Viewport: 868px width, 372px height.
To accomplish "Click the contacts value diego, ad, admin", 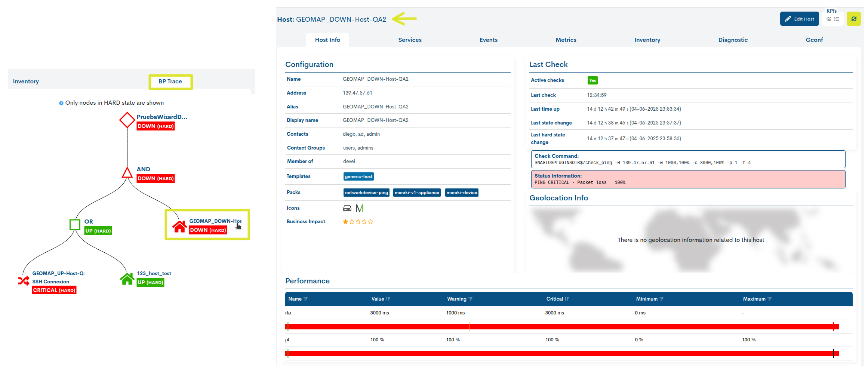I will tap(361, 134).
